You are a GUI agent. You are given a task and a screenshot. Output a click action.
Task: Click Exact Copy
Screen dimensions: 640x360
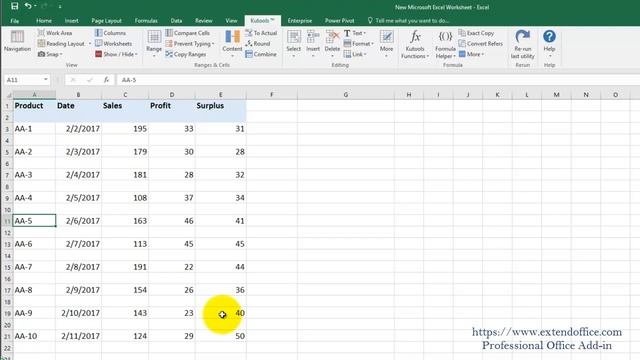[476, 33]
